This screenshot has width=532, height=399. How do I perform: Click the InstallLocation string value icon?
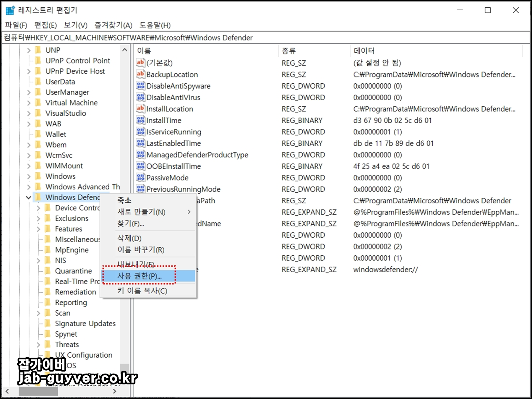(x=140, y=109)
